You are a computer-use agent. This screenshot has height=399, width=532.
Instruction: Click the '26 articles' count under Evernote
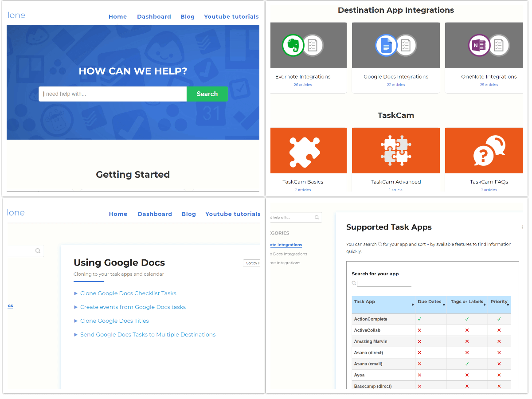coord(303,85)
